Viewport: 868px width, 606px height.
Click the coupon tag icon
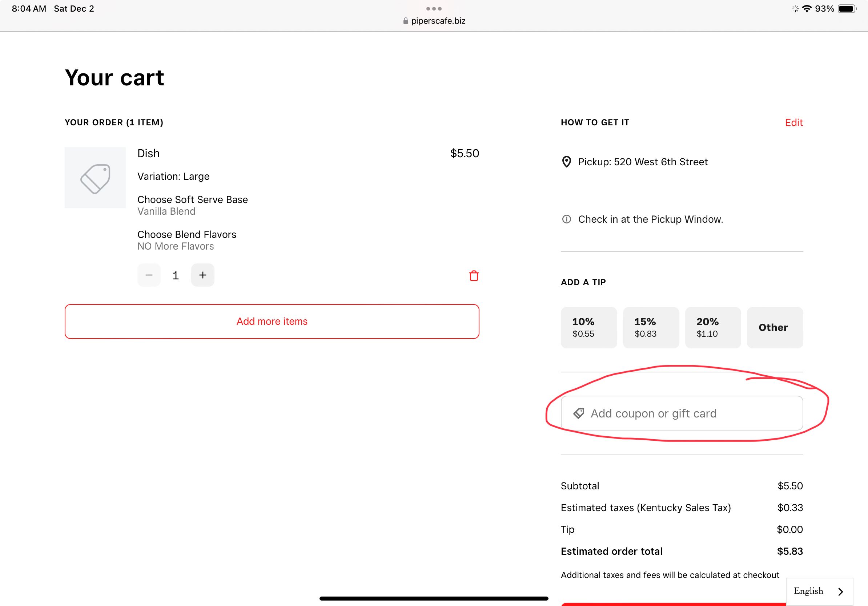[x=578, y=413]
